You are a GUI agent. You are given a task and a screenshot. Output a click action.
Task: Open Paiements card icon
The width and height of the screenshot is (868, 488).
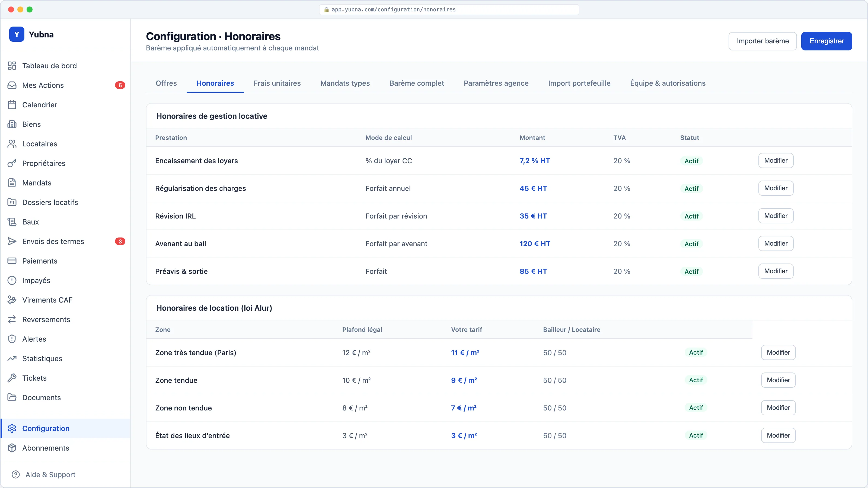12,261
